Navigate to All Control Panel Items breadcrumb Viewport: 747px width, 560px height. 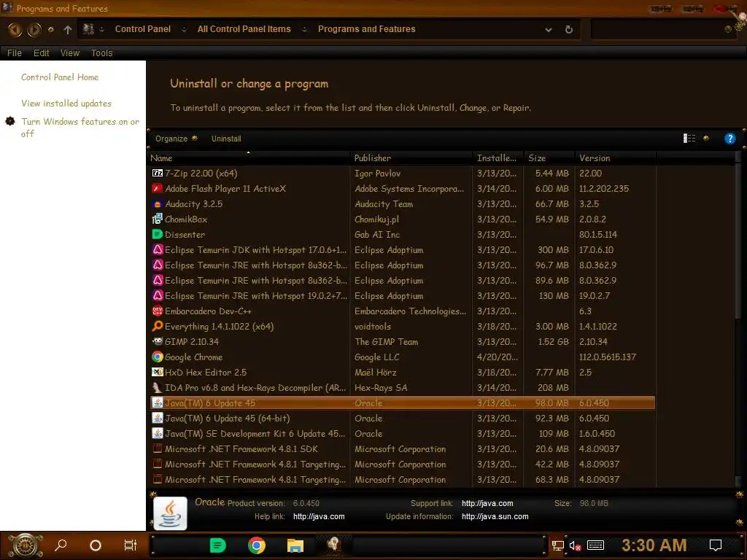(244, 29)
